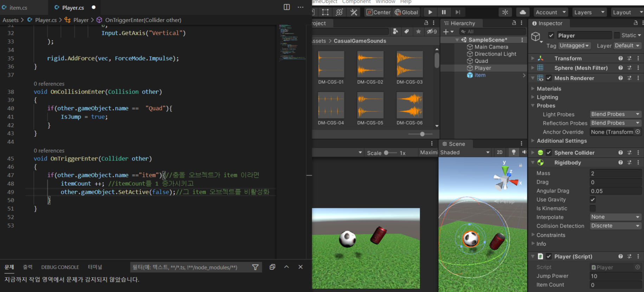The width and height of the screenshot is (644, 292).
Task: Open Interpolate None dropdown
Action: (616, 217)
